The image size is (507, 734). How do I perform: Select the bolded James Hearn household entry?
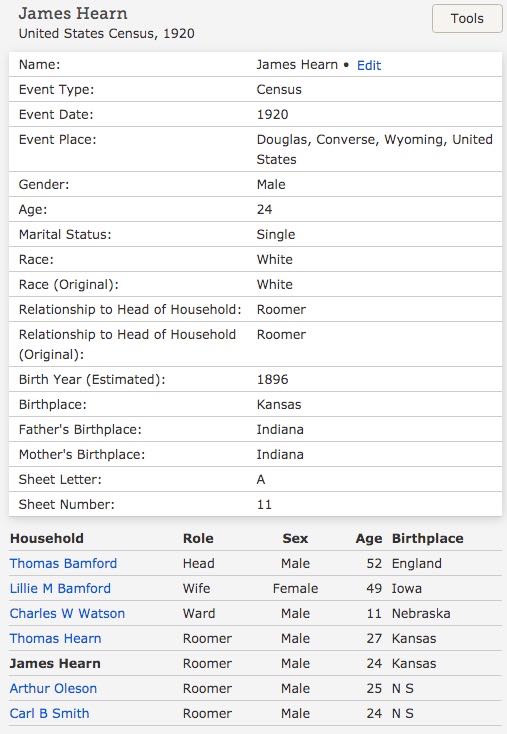pyautogui.click(x=55, y=663)
